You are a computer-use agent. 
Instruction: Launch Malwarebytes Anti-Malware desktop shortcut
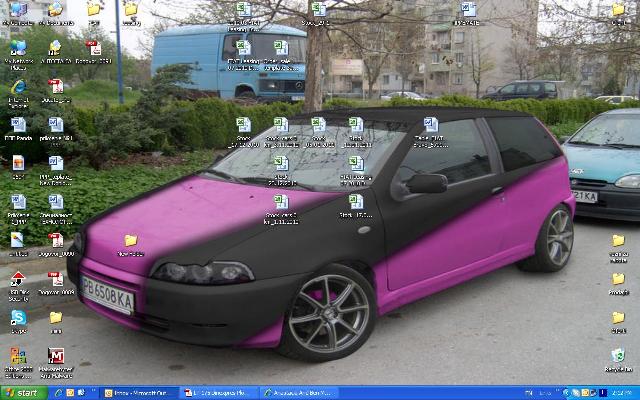[x=56, y=357]
